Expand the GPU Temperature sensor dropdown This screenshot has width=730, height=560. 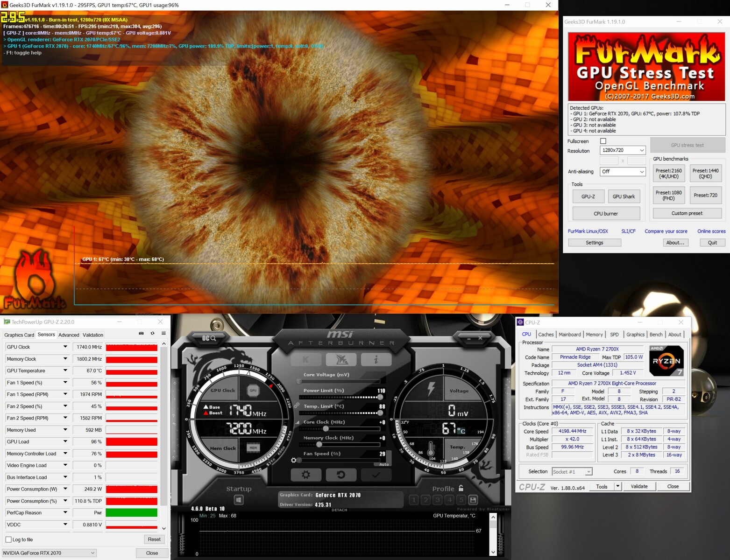(65, 371)
